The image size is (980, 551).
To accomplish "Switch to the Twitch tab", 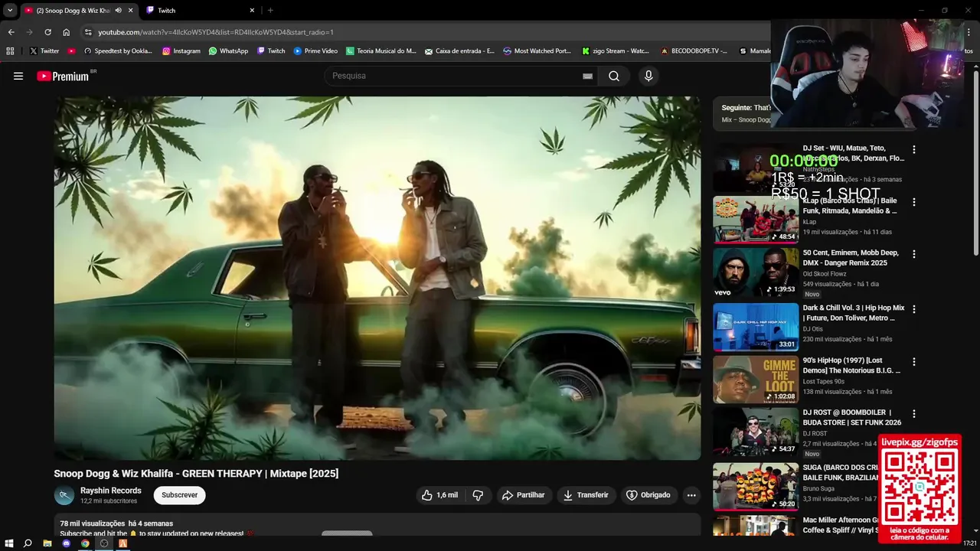I will point(195,11).
